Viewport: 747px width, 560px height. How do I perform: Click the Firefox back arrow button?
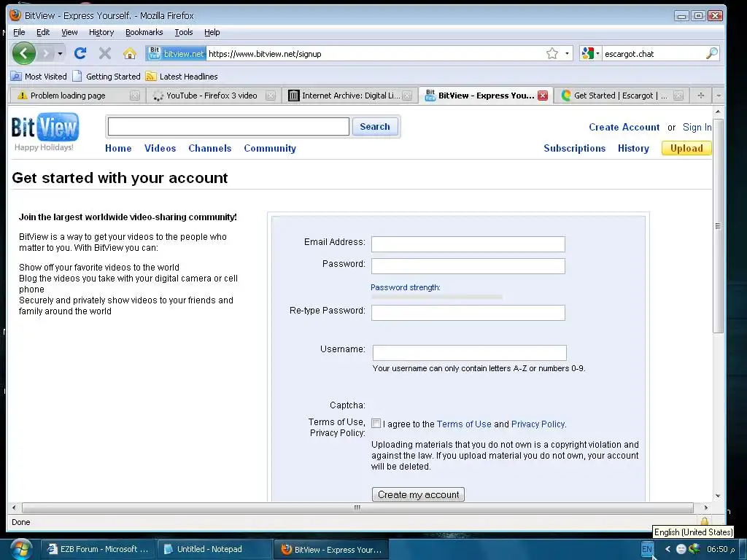point(24,53)
